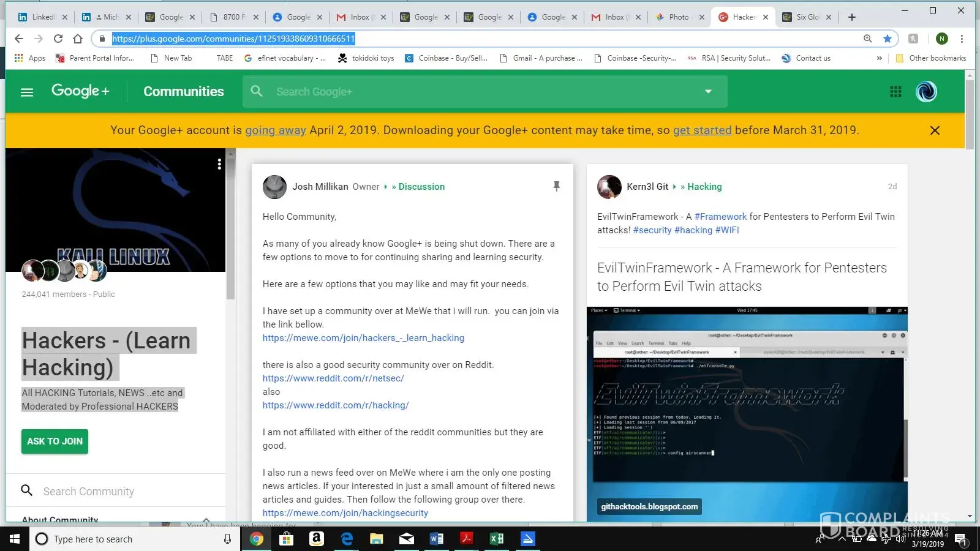
Task: Show more bookmarks with the overflow chevron
Action: 880,58
